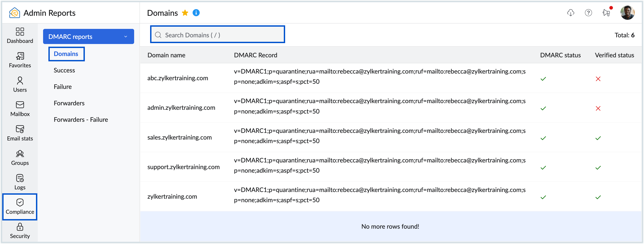Click the cloud download icon
644x244 pixels.
570,13
